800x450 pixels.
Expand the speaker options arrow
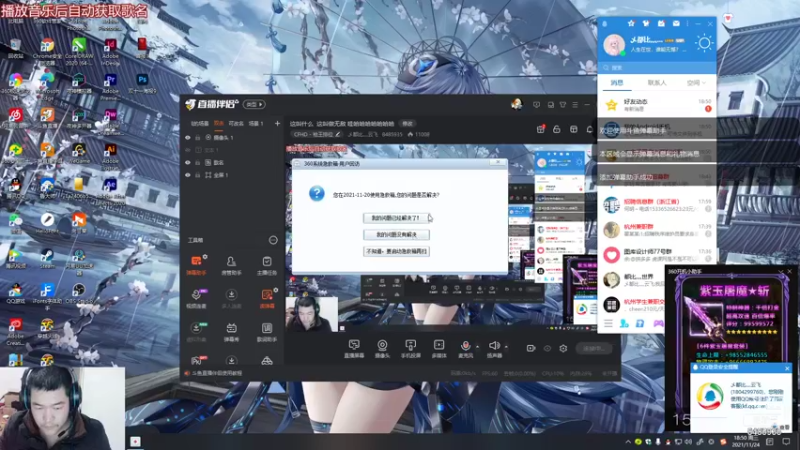[506, 347]
